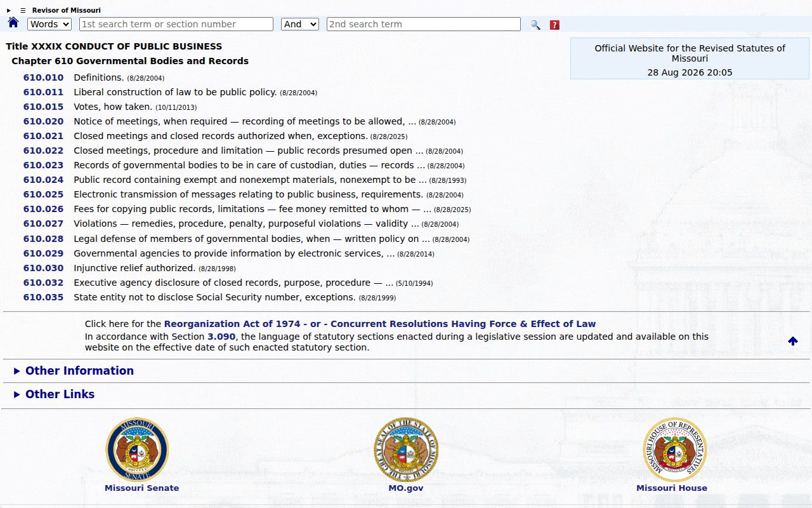Click 'Fees for copying public records' text
Image resolution: width=812 pixels, height=508 pixels.
point(148,209)
